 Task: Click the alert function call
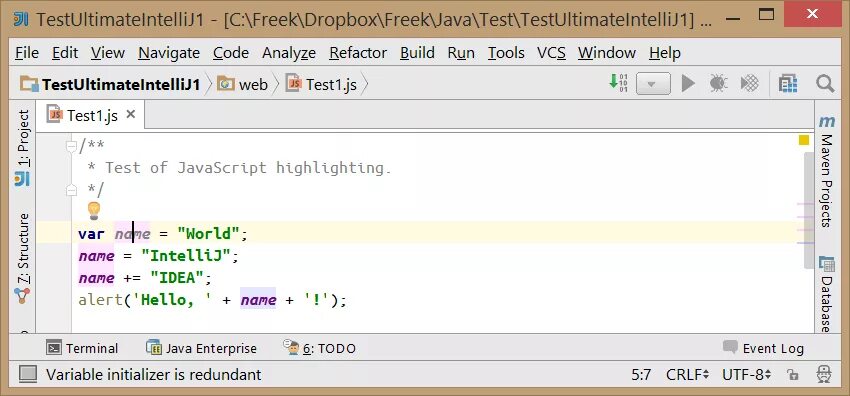[101, 300]
